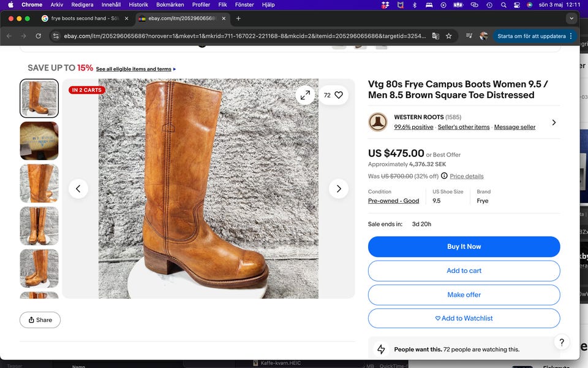Bookmark this page with the star

(449, 36)
